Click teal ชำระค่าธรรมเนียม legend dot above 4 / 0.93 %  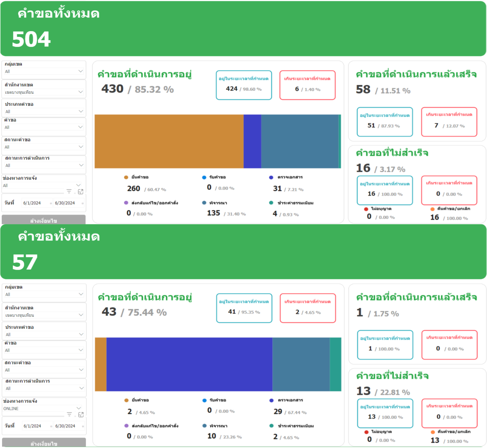(271, 203)
